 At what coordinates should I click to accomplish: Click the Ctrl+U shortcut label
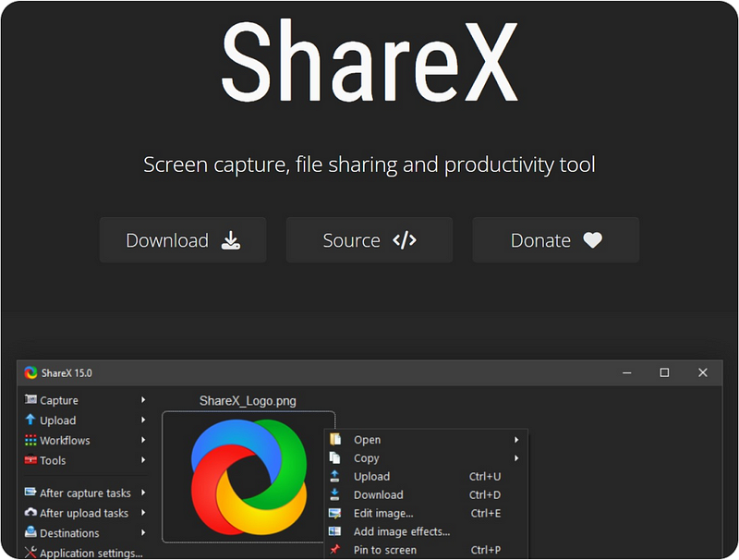485,476
